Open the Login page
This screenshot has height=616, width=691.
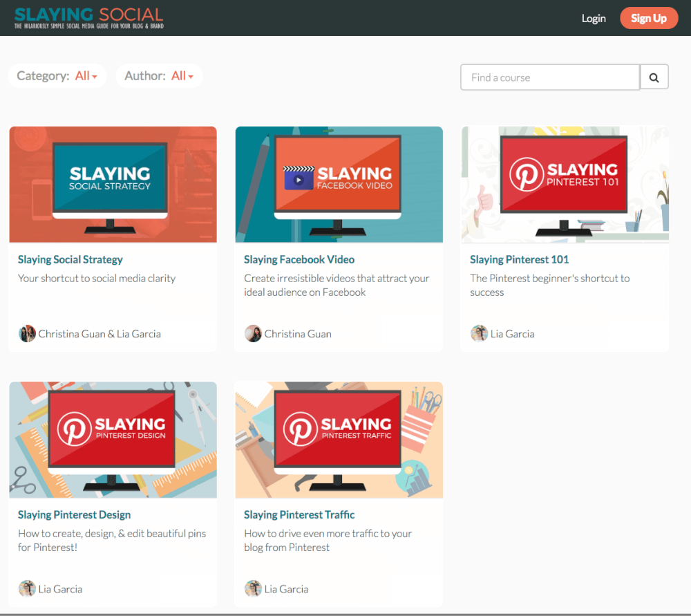coord(593,18)
